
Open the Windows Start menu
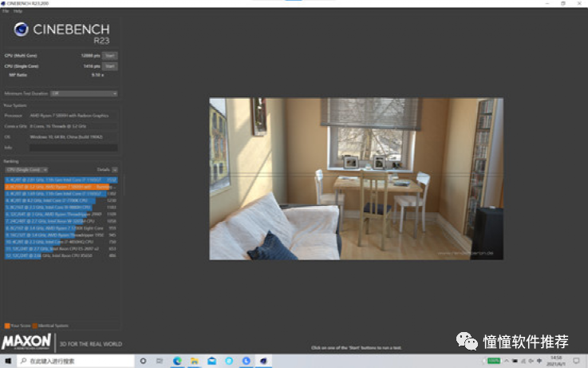8,361
